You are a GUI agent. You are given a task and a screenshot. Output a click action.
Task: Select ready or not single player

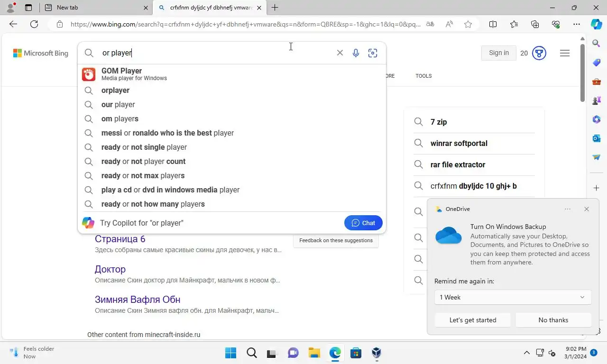click(x=231, y=147)
